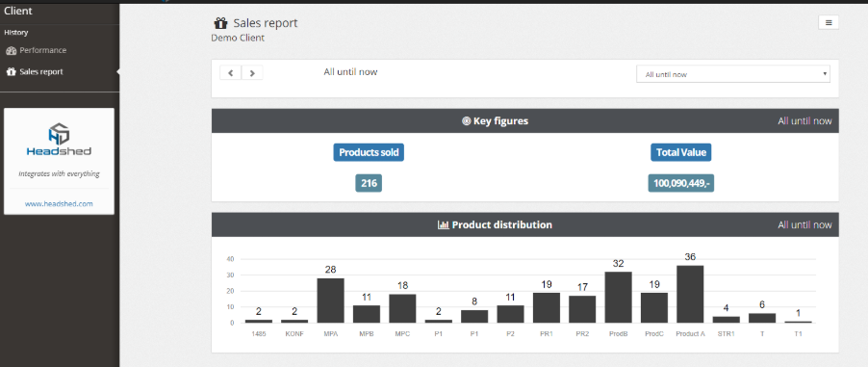
Task: Click the 32 value label above ProdB
Action: (618, 264)
